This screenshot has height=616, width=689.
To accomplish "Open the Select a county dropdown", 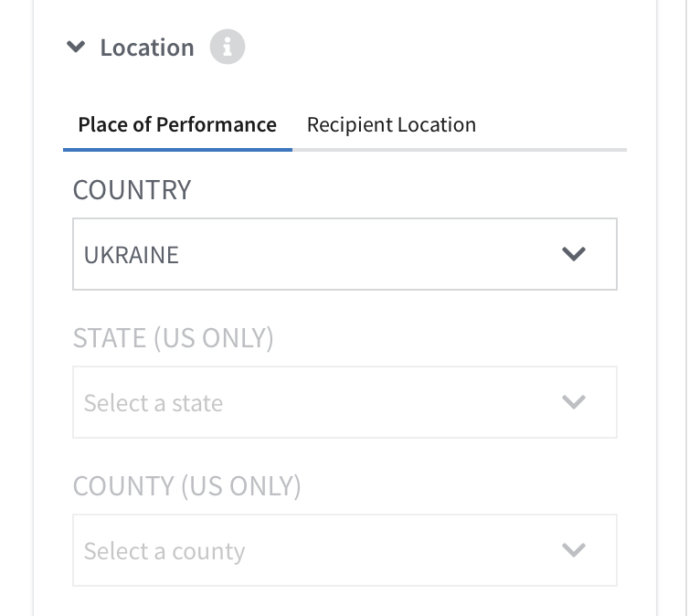I will point(344,550).
